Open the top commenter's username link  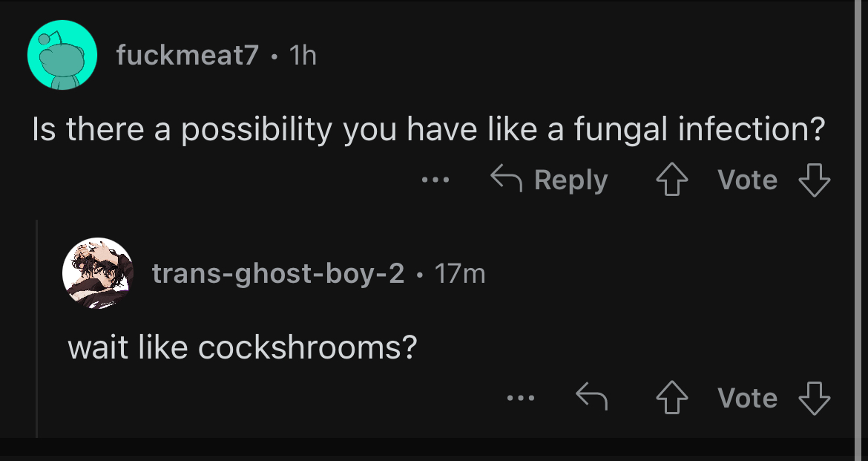187,55
